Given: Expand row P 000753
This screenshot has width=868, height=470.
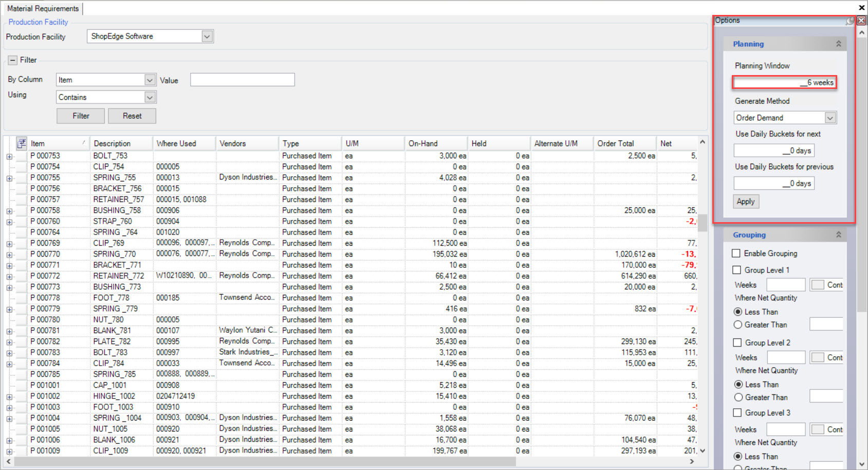Looking at the screenshot, I should (9, 156).
